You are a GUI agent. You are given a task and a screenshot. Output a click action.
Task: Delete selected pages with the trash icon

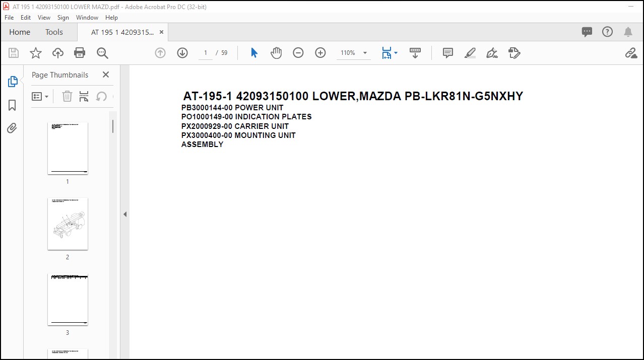tap(67, 96)
